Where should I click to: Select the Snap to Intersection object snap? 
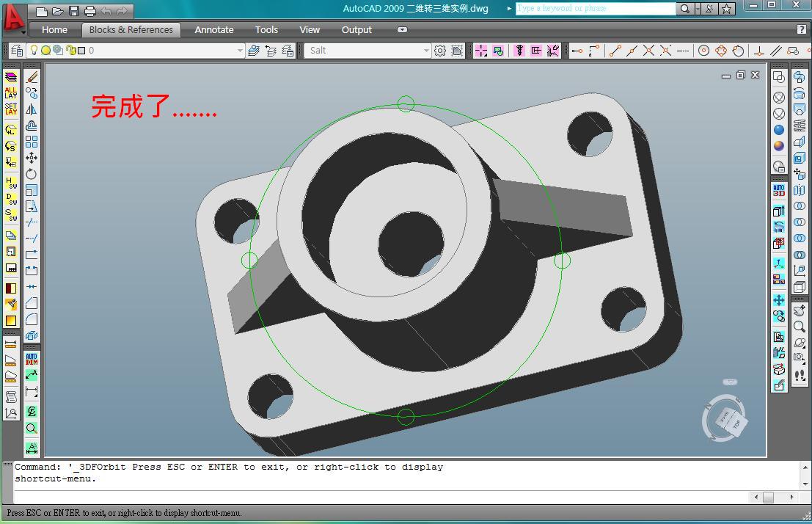pyautogui.click(x=648, y=51)
